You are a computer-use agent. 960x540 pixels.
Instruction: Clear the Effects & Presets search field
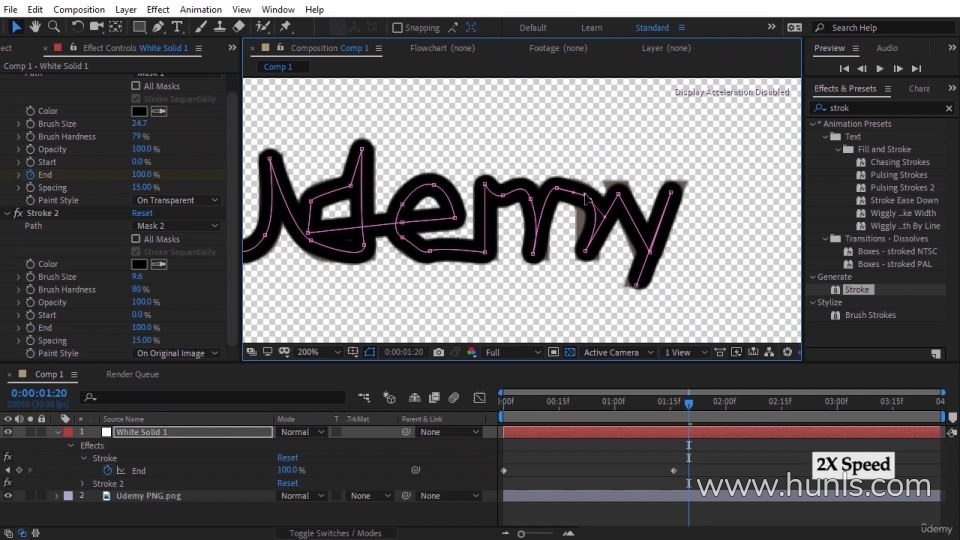coord(949,108)
